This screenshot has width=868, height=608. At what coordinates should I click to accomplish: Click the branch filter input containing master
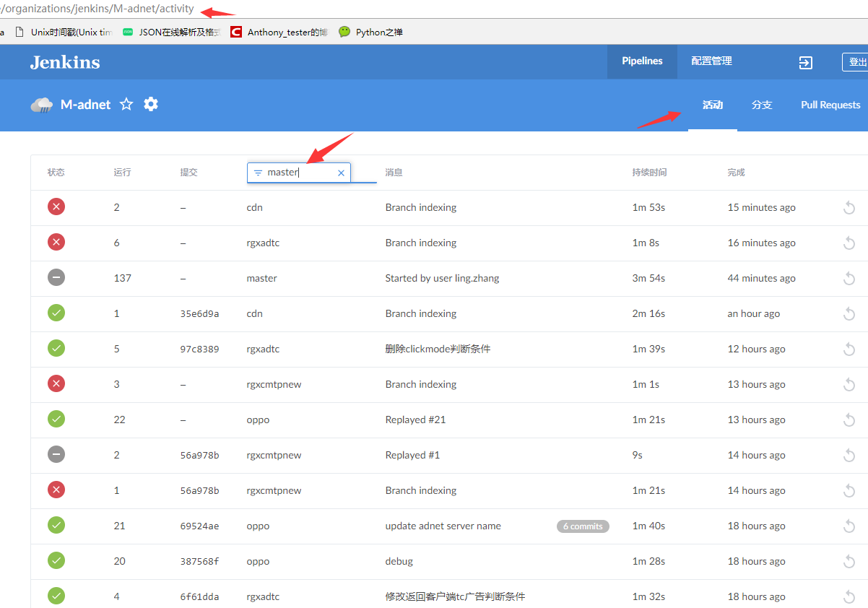298,173
